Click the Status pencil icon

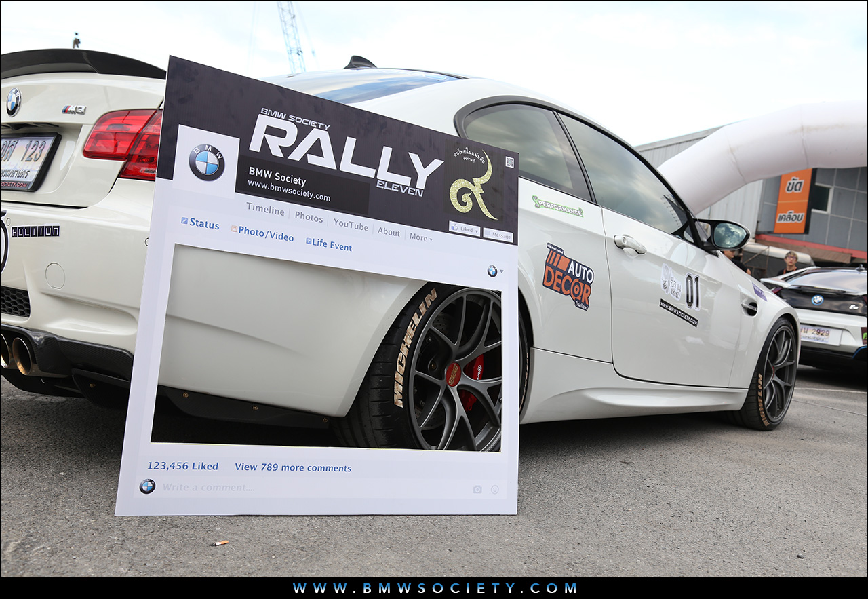tap(184, 220)
